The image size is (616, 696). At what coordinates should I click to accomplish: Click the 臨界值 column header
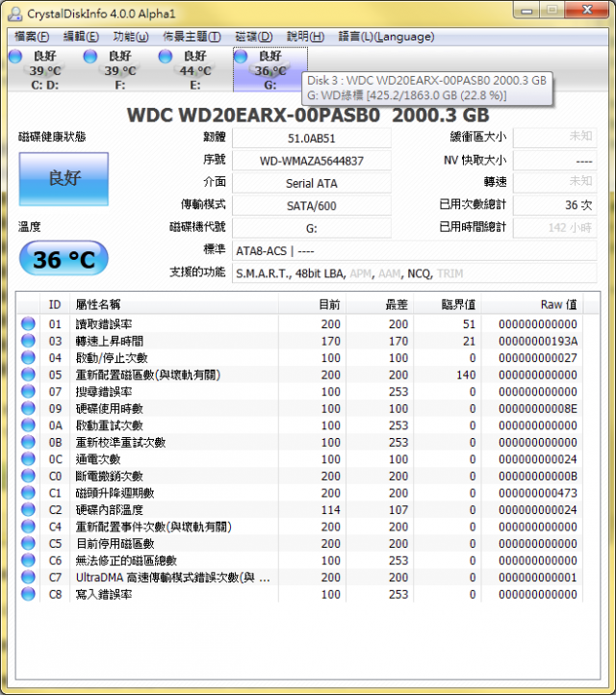(x=448, y=304)
